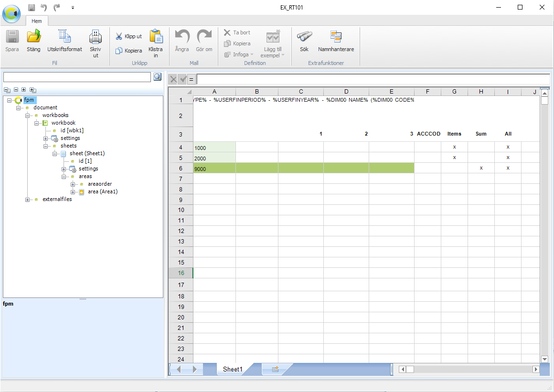Click the ACCCOD header cell

(x=428, y=134)
